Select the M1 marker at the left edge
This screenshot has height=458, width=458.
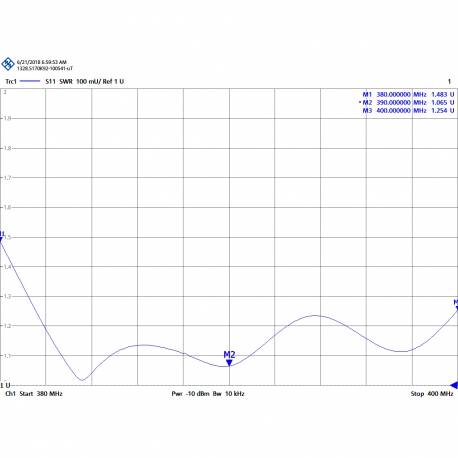tap(1, 237)
